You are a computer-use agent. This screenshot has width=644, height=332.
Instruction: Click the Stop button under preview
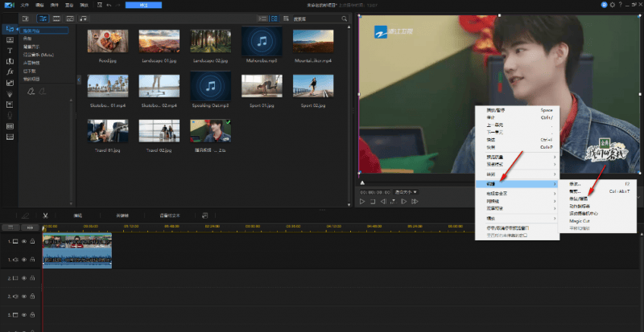(373, 202)
